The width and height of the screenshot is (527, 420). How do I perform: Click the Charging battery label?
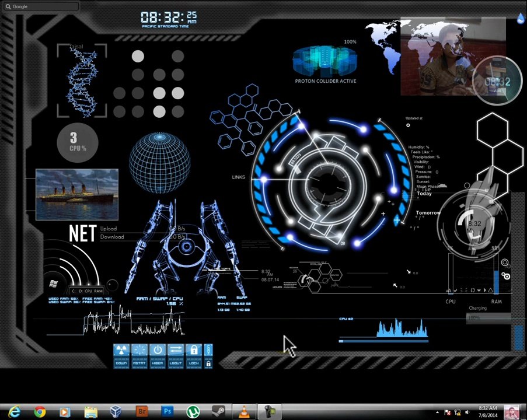(477, 308)
